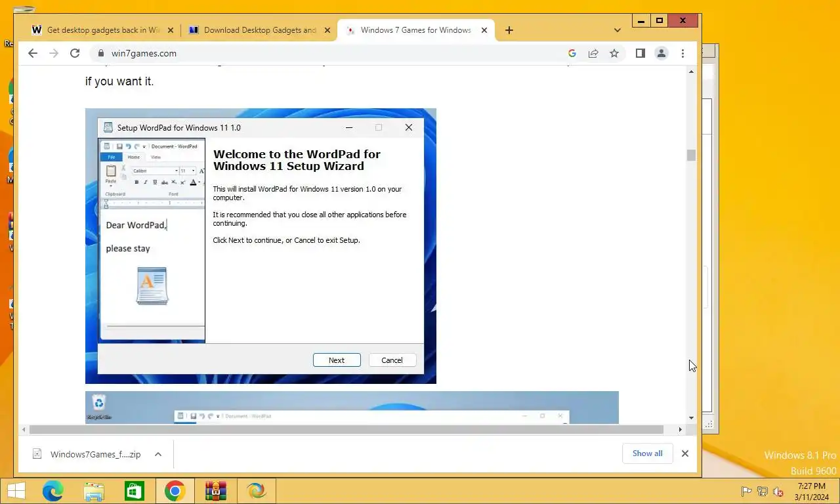Click the Chrome taskbar icon
The width and height of the screenshot is (840, 504).
(x=175, y=491)
